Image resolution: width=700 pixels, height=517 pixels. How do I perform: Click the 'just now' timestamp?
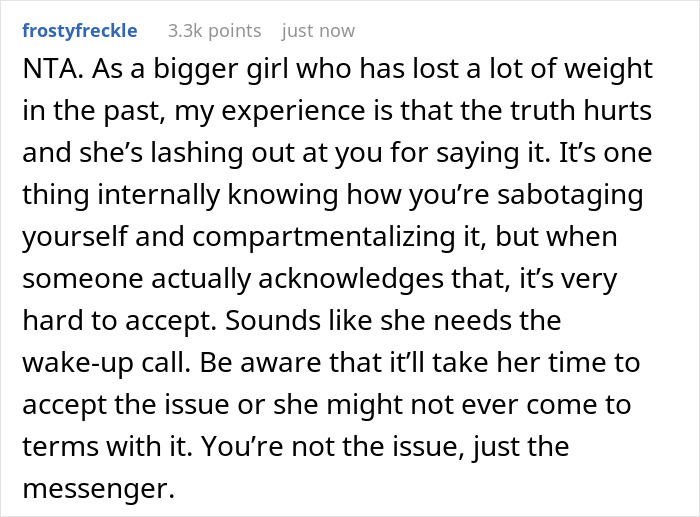[318, 31]
